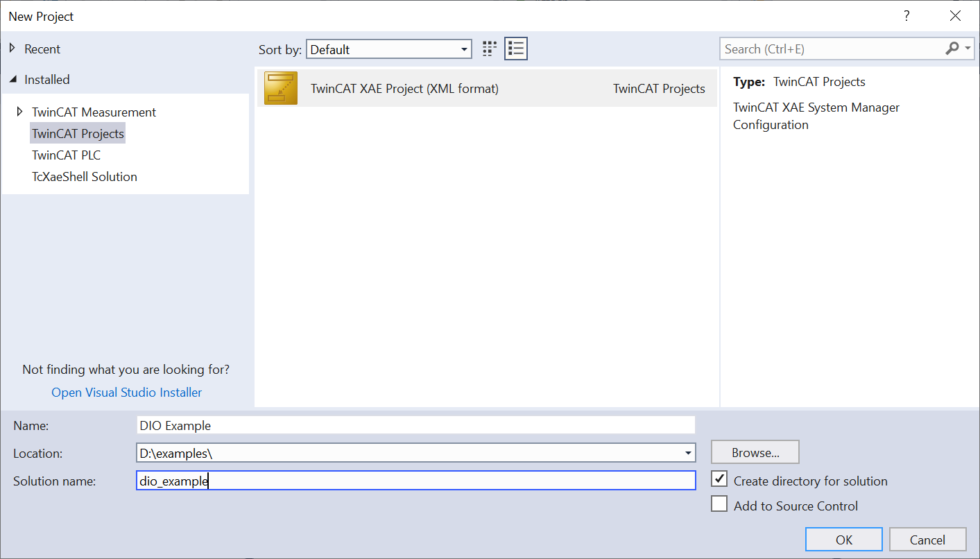Close the New Project dialog
Viewport: 980px width, 559px height.
pos(956,16)
